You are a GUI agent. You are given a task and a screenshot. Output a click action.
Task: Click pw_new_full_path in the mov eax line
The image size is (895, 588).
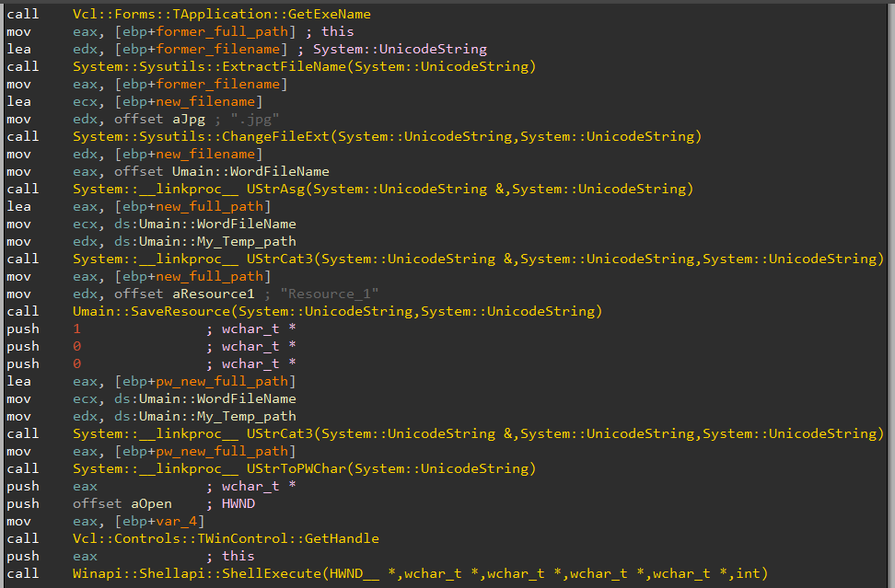pyautogui.click(x=222, y=451)
